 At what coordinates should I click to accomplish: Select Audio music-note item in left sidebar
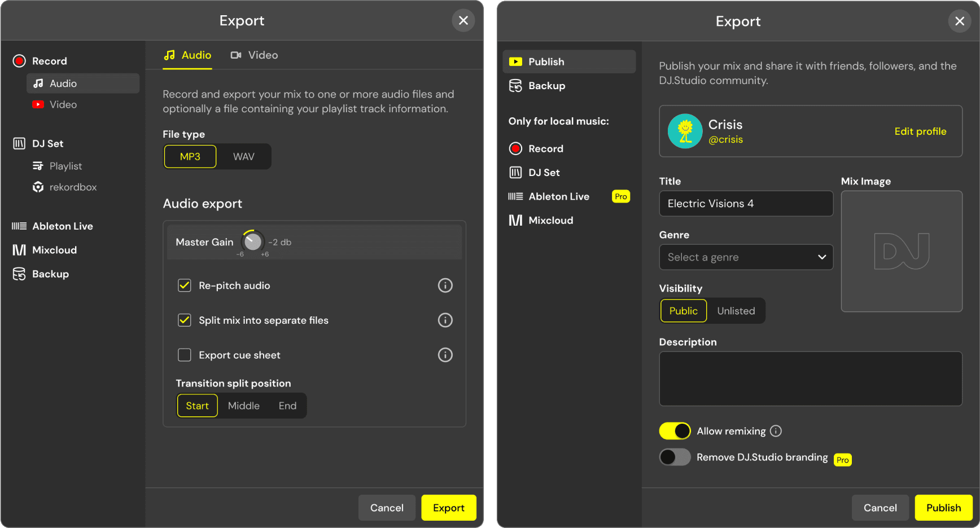(x=83, y=83)
